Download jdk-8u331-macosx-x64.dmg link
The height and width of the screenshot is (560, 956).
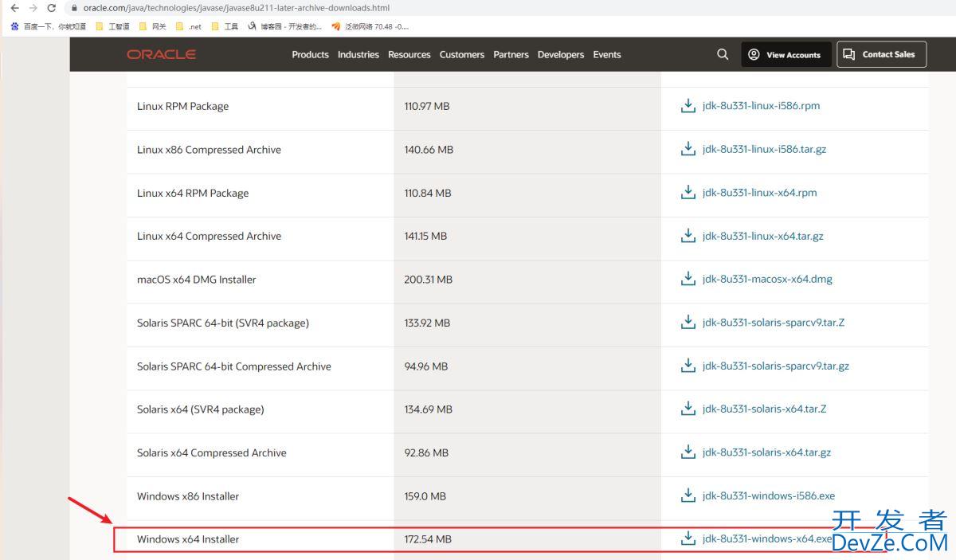[767, 279]
